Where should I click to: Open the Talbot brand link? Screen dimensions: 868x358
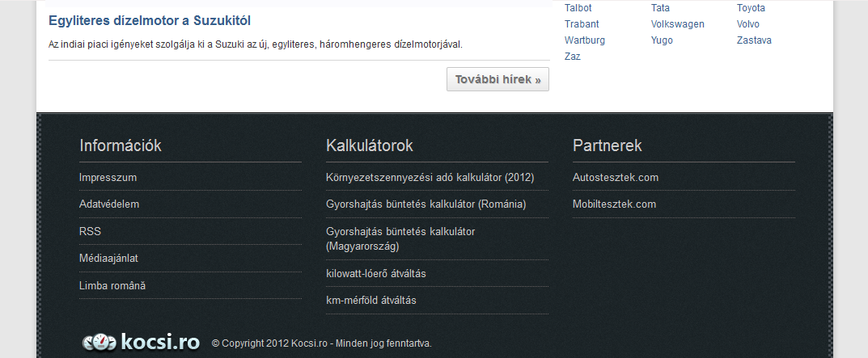point(578,8)
